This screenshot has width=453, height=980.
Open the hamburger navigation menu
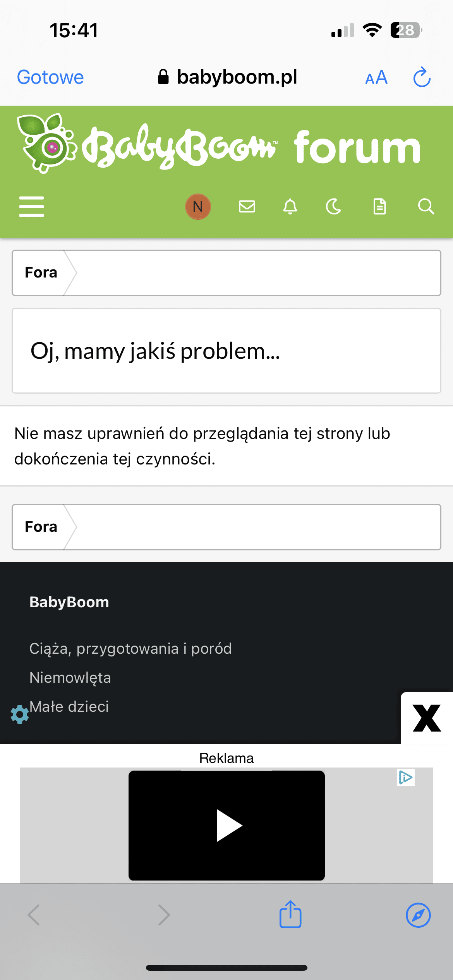(x=31, y=206)
